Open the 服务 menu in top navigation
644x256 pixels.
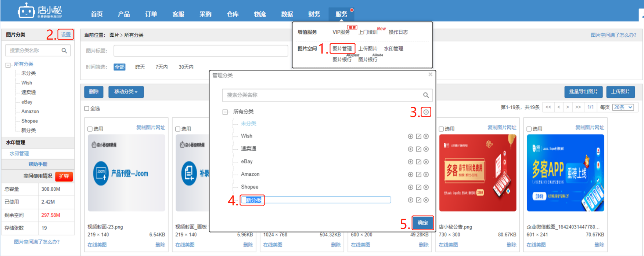pyautogui.click(x=341, y=14)
